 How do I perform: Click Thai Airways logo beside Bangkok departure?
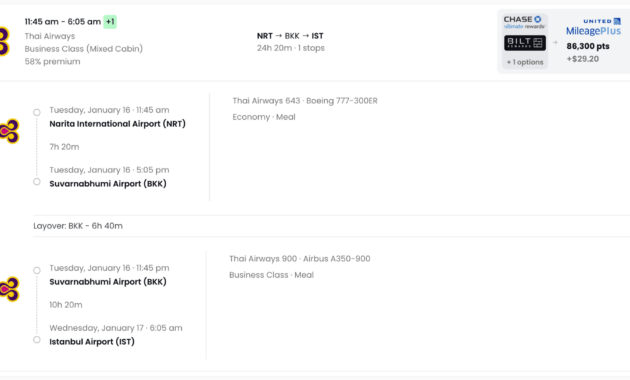[x=10, y=289]
